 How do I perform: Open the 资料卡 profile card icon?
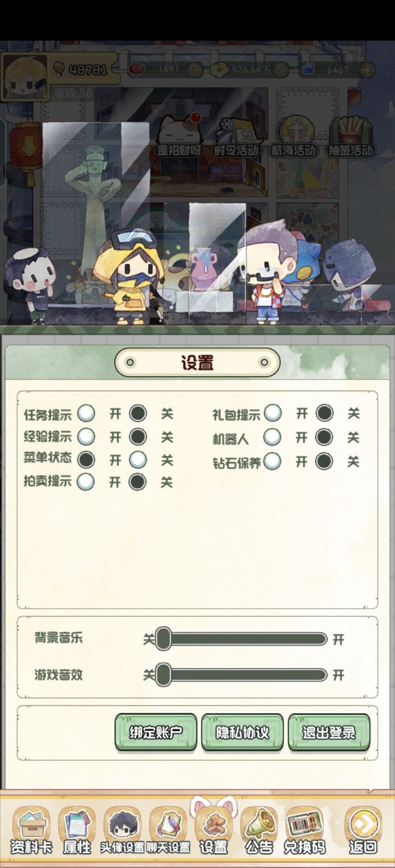(31, 830)
